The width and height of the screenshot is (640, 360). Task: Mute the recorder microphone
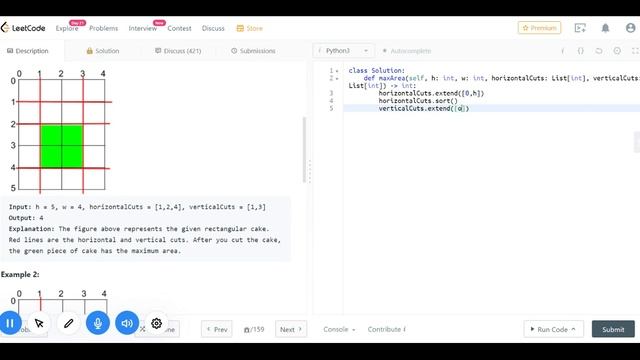pos(98,323)
